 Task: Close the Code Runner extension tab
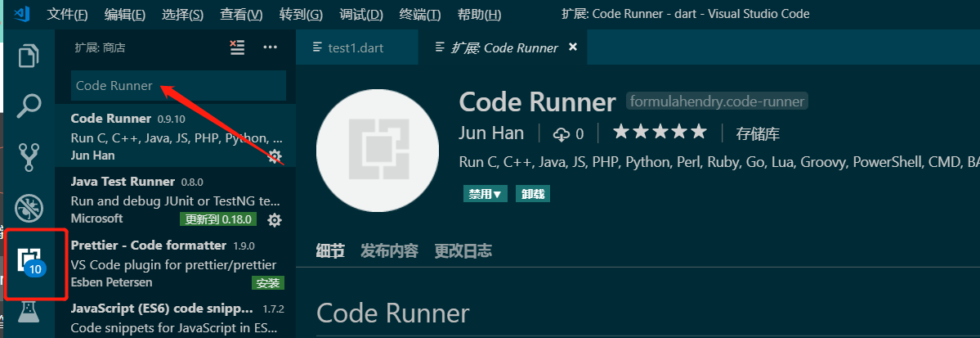[572, 47]
